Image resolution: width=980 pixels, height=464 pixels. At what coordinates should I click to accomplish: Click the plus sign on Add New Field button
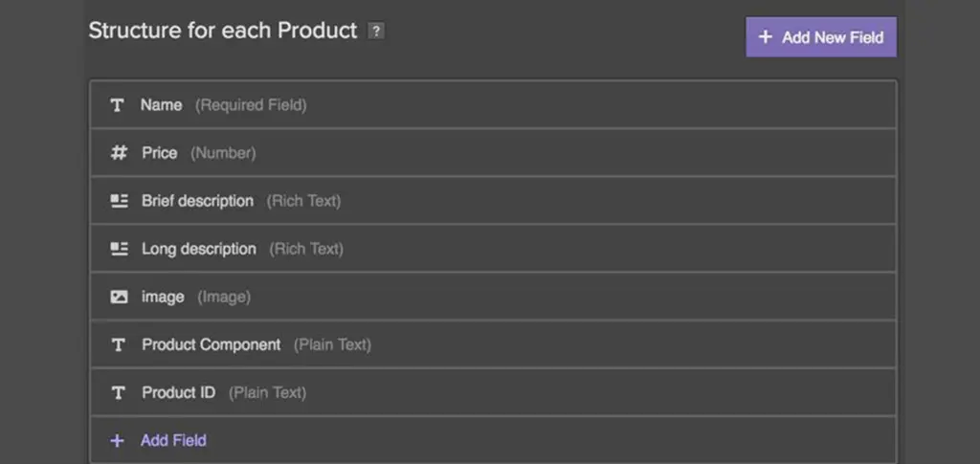tap(765, 37)
